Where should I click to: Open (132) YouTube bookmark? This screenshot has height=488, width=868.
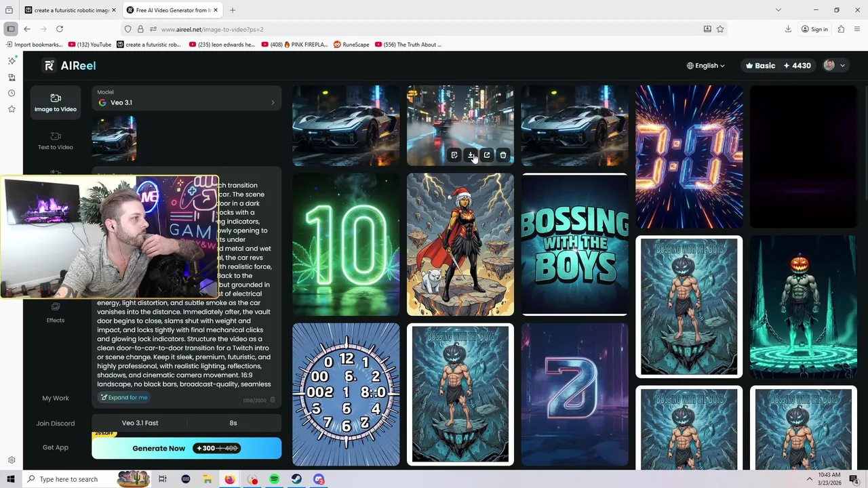(90, 45)
